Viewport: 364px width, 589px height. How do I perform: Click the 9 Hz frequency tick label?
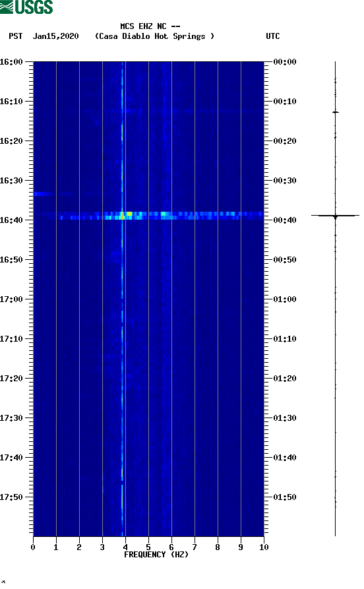point(241,547)
